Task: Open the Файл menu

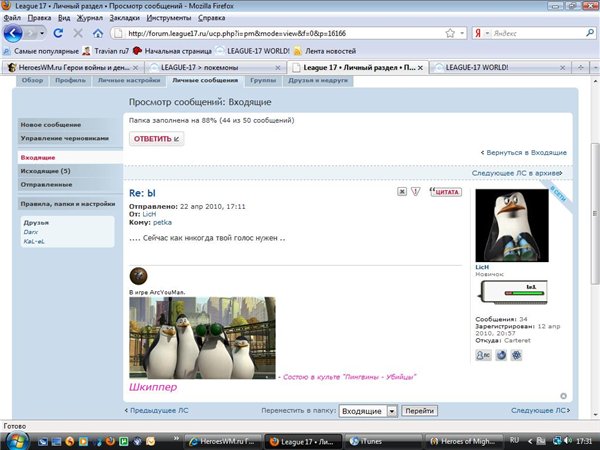Action: click(12, 18)
